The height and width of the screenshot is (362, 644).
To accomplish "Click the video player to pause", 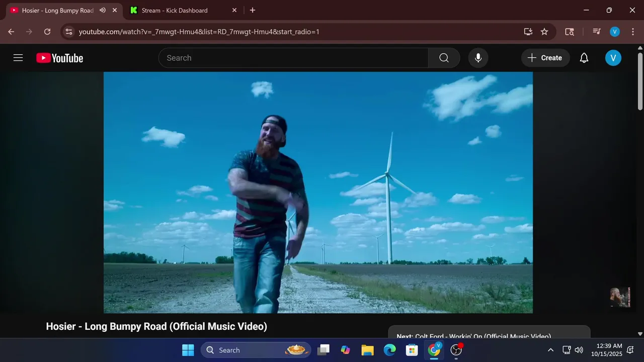I will [x=318, y=192].
